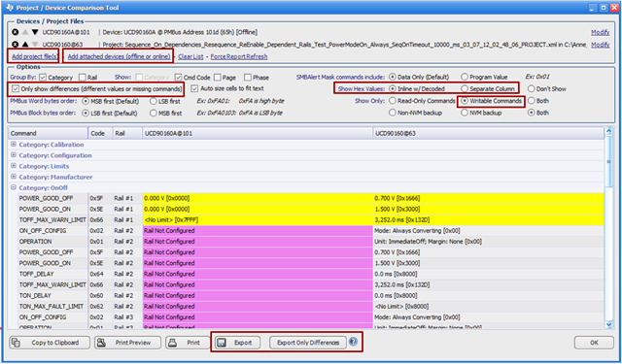Move UCD90160@63 up with the arrow icon
The height and width of the screenshot is (364, 622).
(x=24, y=45)
